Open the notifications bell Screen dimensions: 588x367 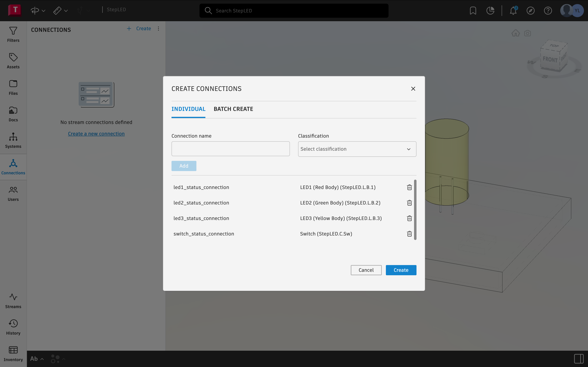tap(513, 11)
